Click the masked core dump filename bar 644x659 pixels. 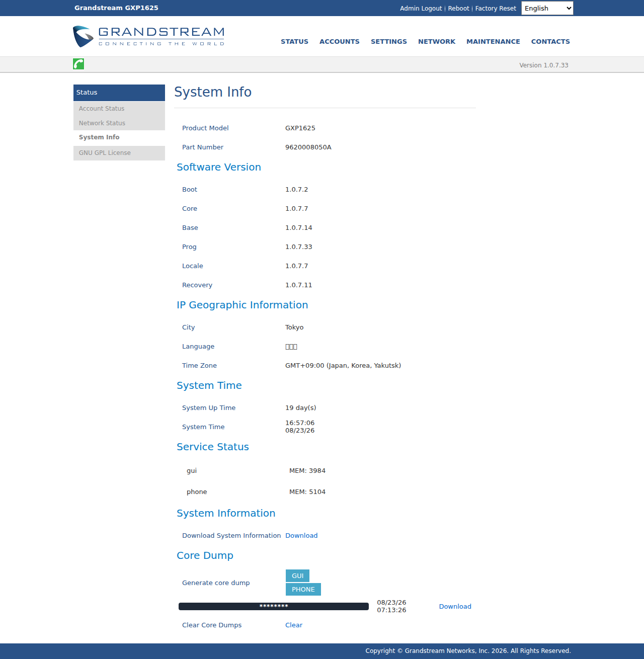click(274, 606)
